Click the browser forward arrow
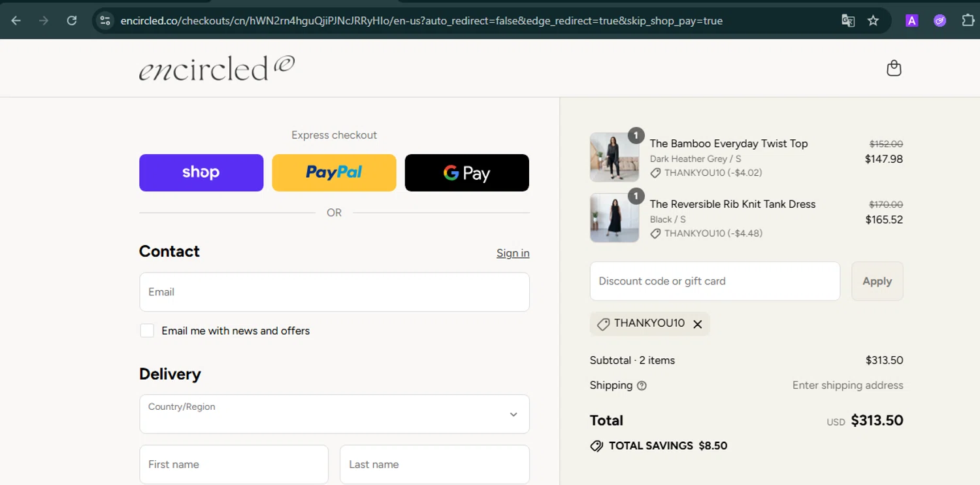980x485 pixels. click(44, 21)
